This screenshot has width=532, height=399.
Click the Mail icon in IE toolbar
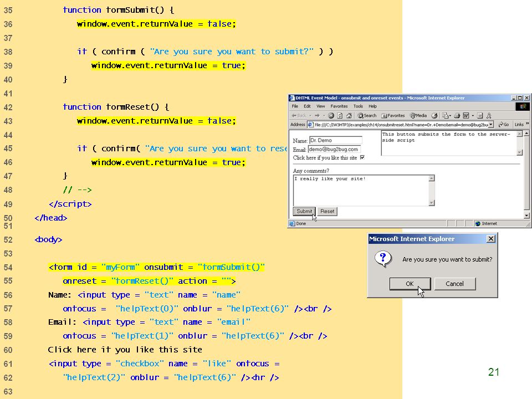point(445,116)
